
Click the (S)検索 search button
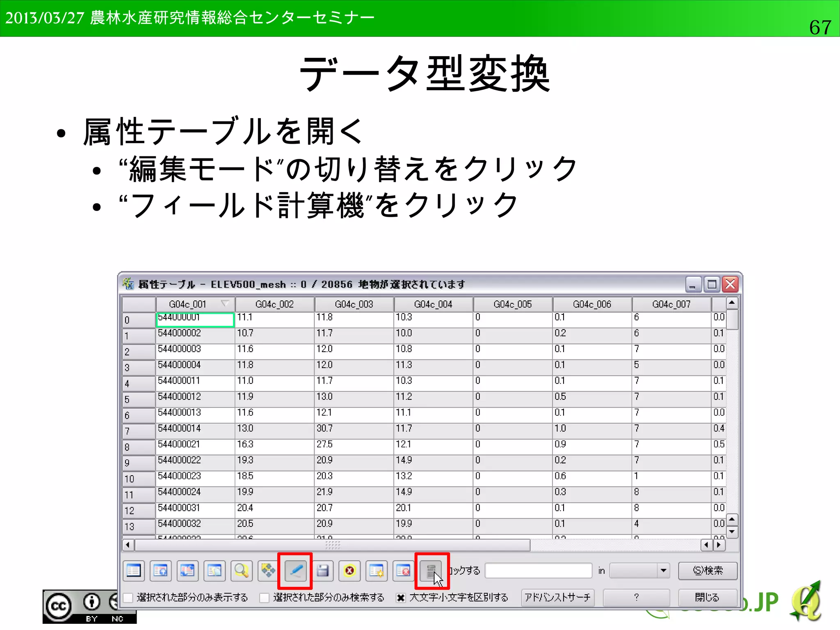pos(708,570)
